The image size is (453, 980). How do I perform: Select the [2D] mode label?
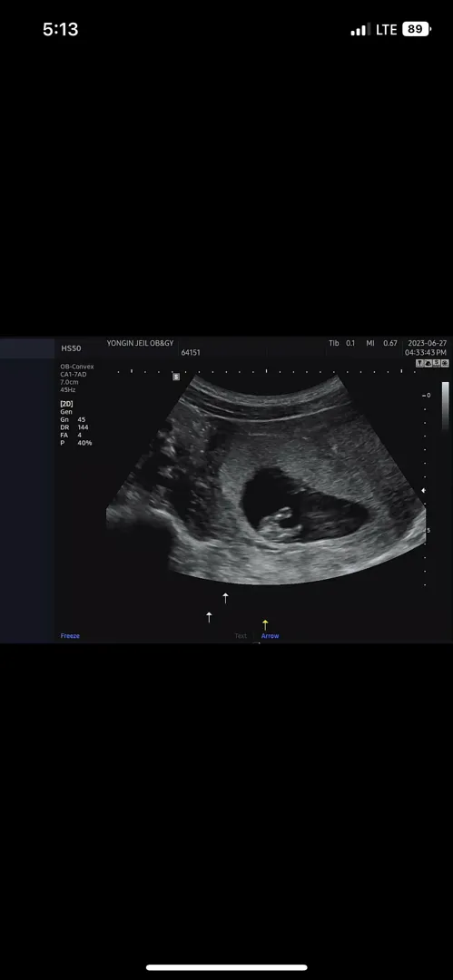[x=66, y=404]
